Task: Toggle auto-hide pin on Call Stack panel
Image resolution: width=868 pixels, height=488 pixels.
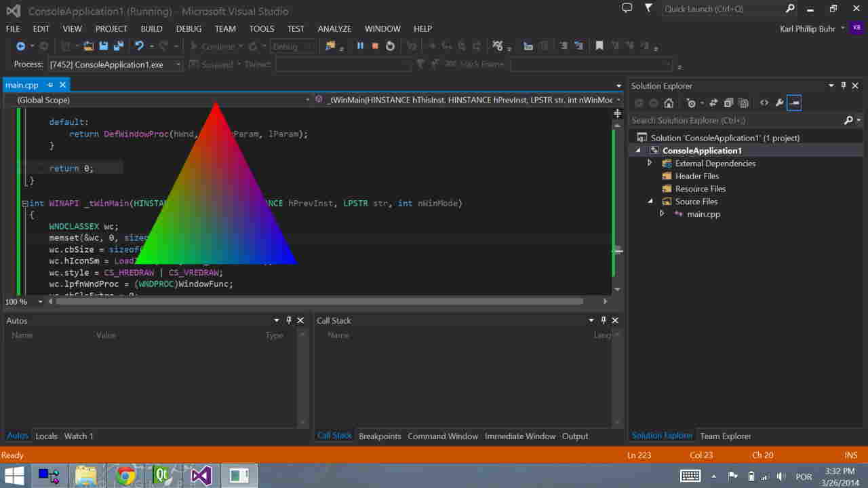Action: (x=604, y=320)
